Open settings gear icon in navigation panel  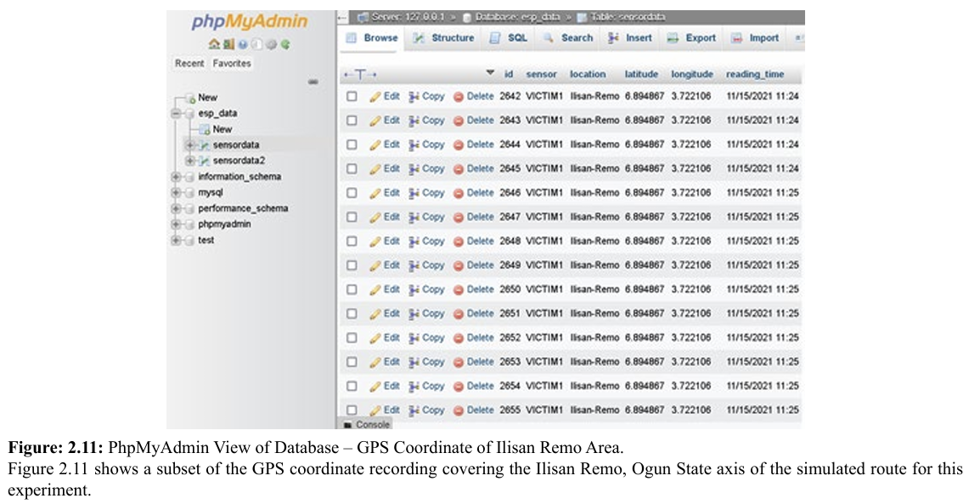point(272,44)
